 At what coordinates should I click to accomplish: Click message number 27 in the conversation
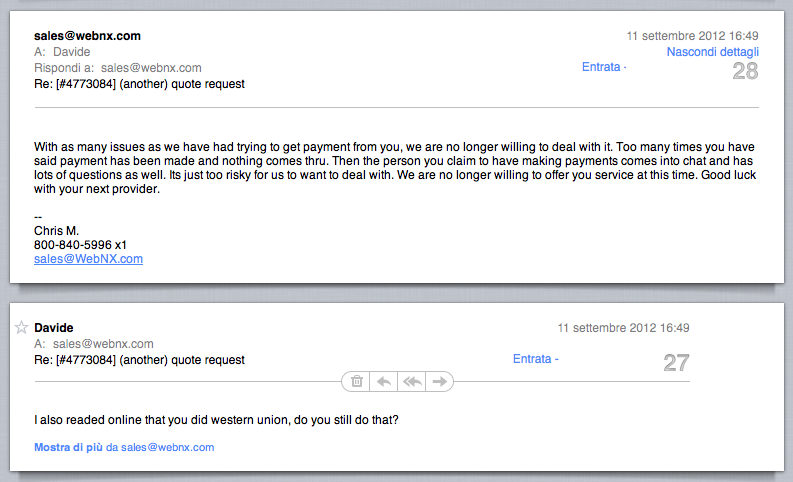point(677,363)
